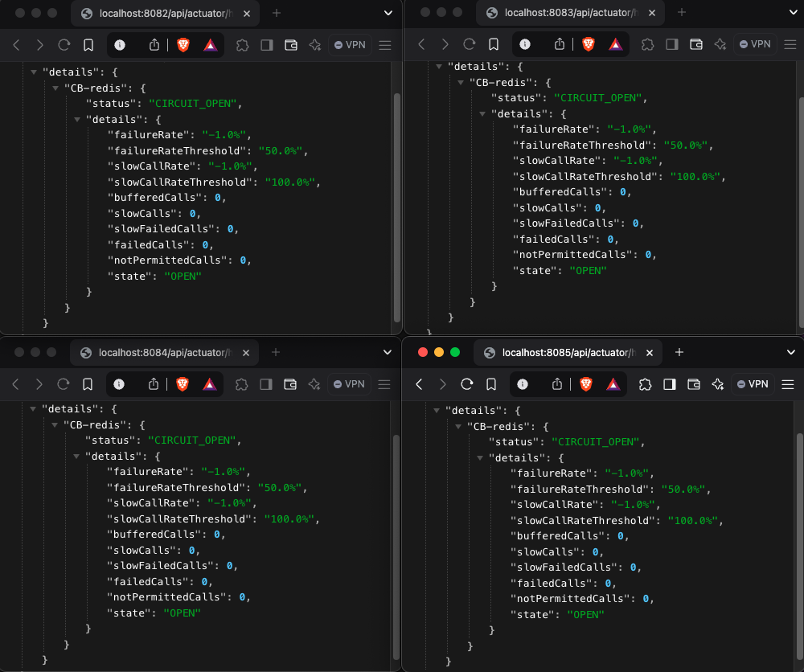
Task: Reload the localhost:8085 page
Action: (467, 384)
